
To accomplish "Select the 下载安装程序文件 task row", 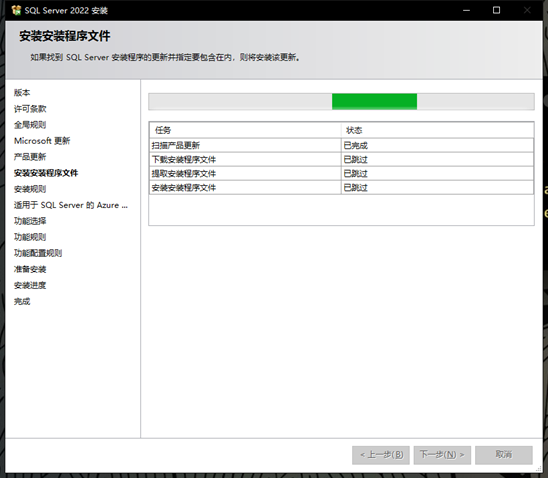I will (341, 160).
